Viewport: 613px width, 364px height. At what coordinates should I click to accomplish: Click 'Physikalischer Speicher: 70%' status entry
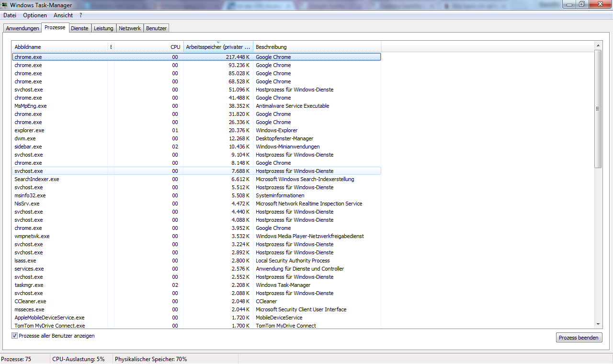[151, 359]
